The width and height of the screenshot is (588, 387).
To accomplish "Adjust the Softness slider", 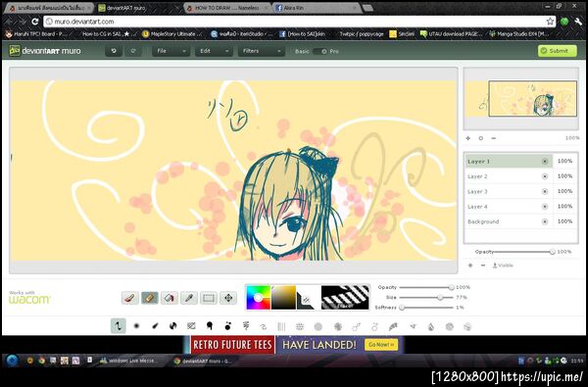I will 426,308.
